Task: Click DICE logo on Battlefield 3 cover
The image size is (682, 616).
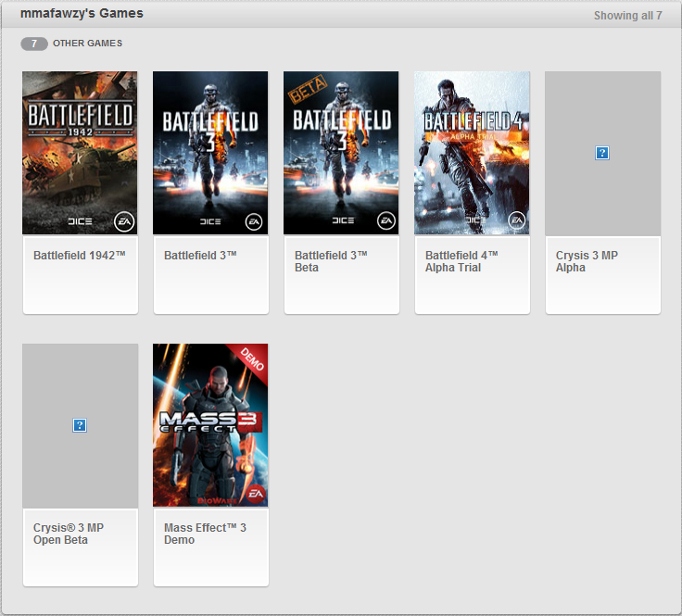Action: coord(210,222)
